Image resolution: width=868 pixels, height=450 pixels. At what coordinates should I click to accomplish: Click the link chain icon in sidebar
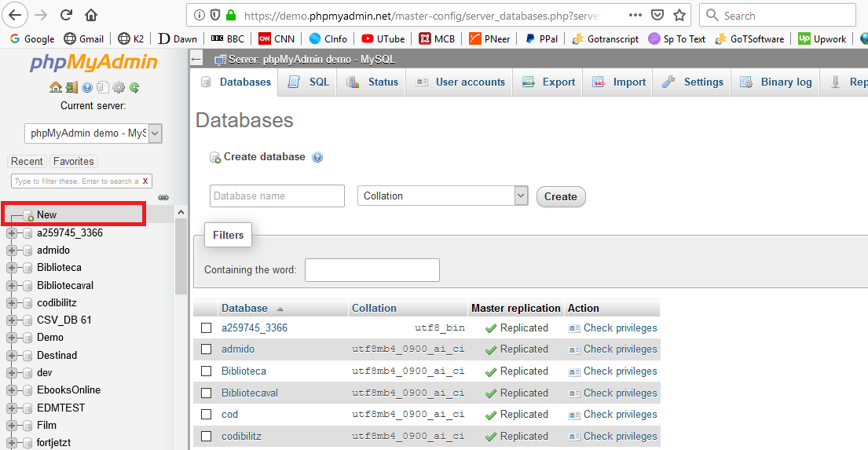(163, 197)
